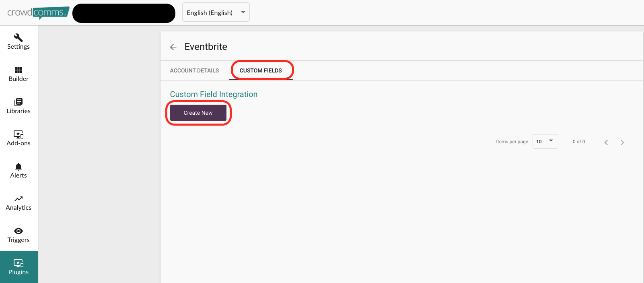Click the Eventbrite page title
This screenshot has width=644, height=283.
[x=206, y=47]
